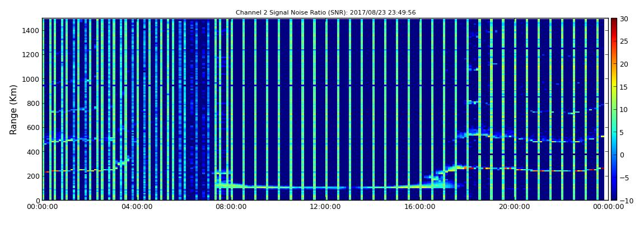Click the y-axis tick label 1200
Viewport: 644px width, 228px height.
tap(31, 55)
